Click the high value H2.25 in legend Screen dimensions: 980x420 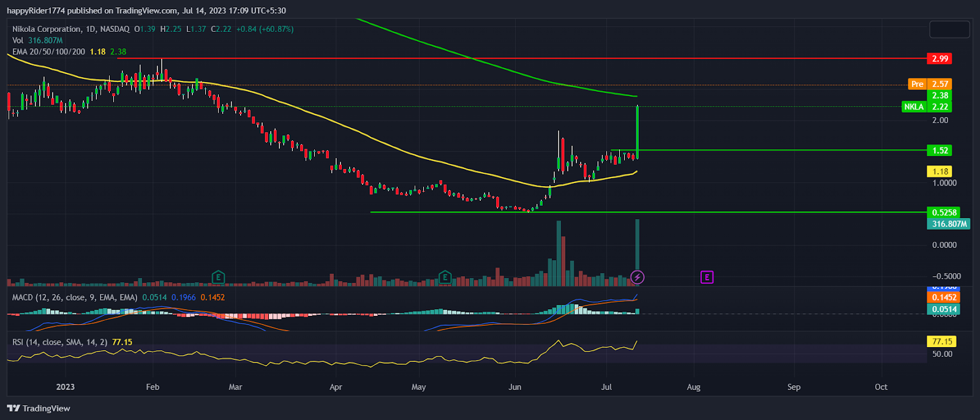pos(171,29)
